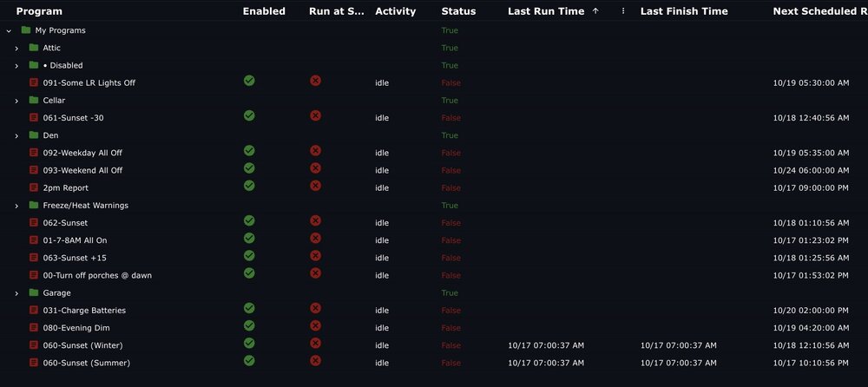Toggle Run at Startup for 060-Sunset (Summer)
Screen dimensions: 868x387
point(316,361)
